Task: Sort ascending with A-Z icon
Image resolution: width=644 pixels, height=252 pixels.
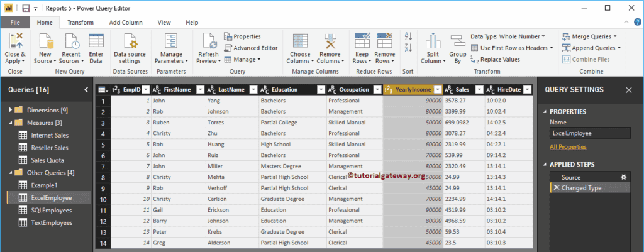Action: click(x=408, y=36)
